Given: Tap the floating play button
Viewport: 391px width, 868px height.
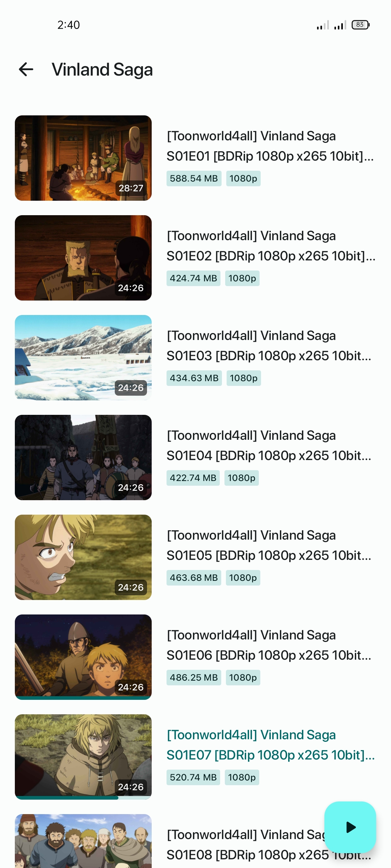Looking at the screenshot, I should (x=350, y=827).
